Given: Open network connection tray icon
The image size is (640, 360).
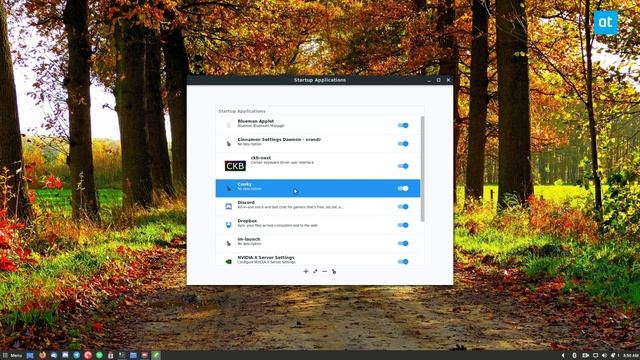Looking at the screenshot, I should tap(596, 356).
